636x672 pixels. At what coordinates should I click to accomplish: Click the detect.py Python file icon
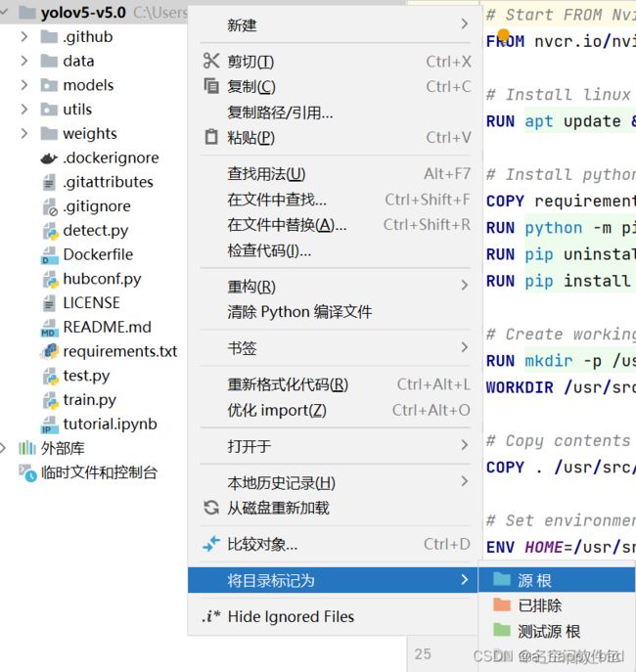point(50,231)
